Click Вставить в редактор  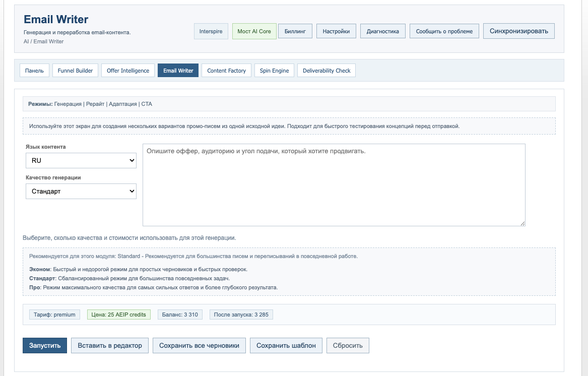pos(109,345)
